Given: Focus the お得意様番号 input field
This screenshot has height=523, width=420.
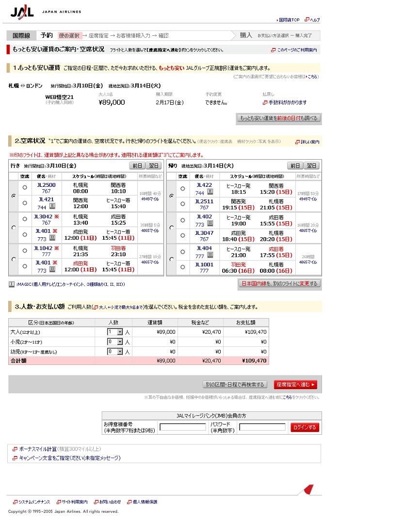Looking at the screenshot, I should tap(183, 427).
